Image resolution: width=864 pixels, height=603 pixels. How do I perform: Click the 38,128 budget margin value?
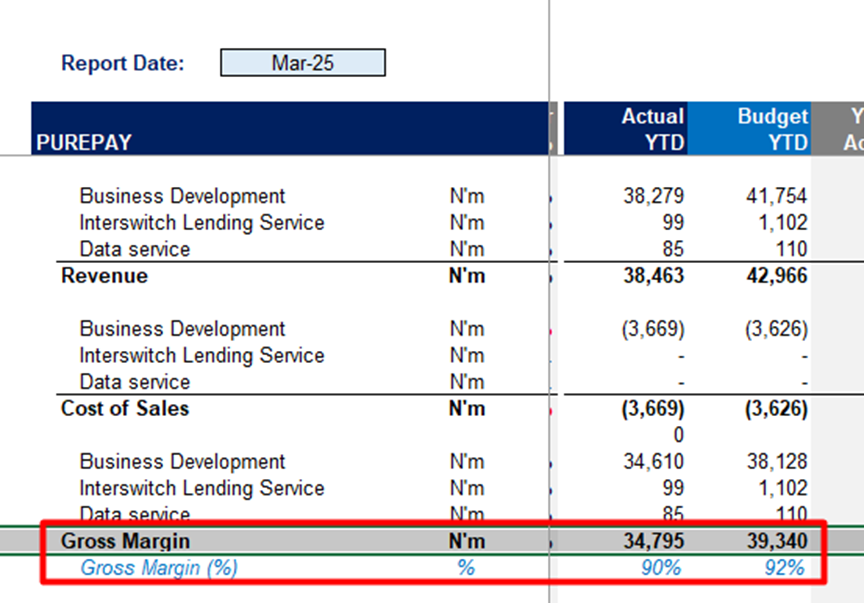coord(775,462)
